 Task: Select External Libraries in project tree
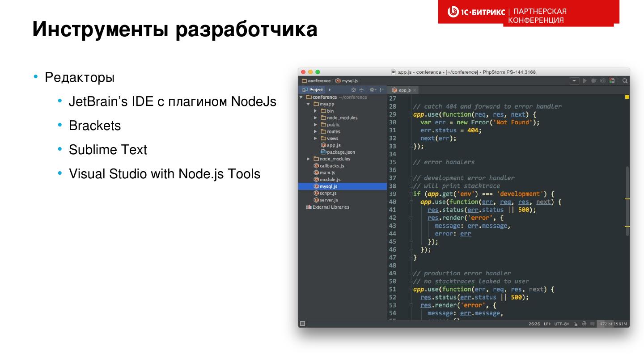click(327, 207)
